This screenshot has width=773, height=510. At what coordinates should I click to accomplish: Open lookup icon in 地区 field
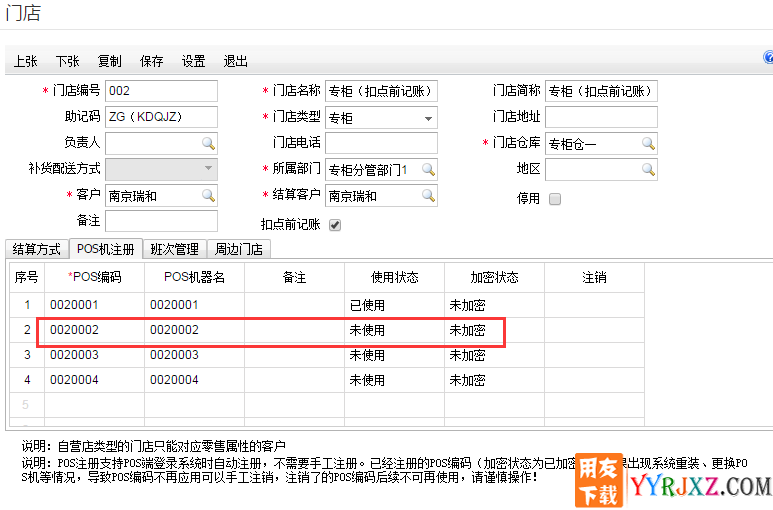[648, 170]
